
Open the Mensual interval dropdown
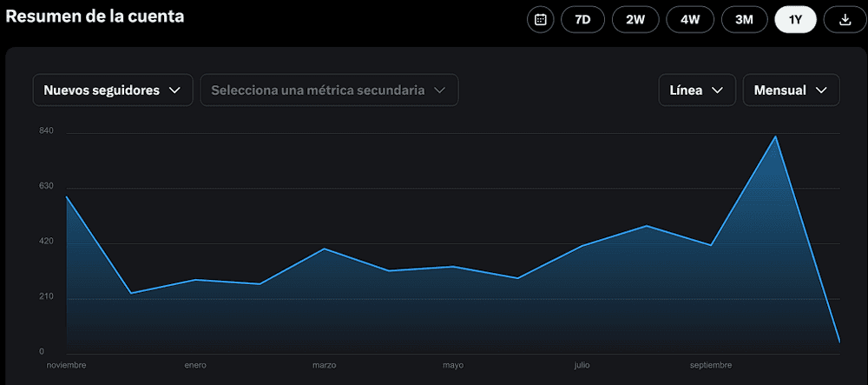coord(791,90)
